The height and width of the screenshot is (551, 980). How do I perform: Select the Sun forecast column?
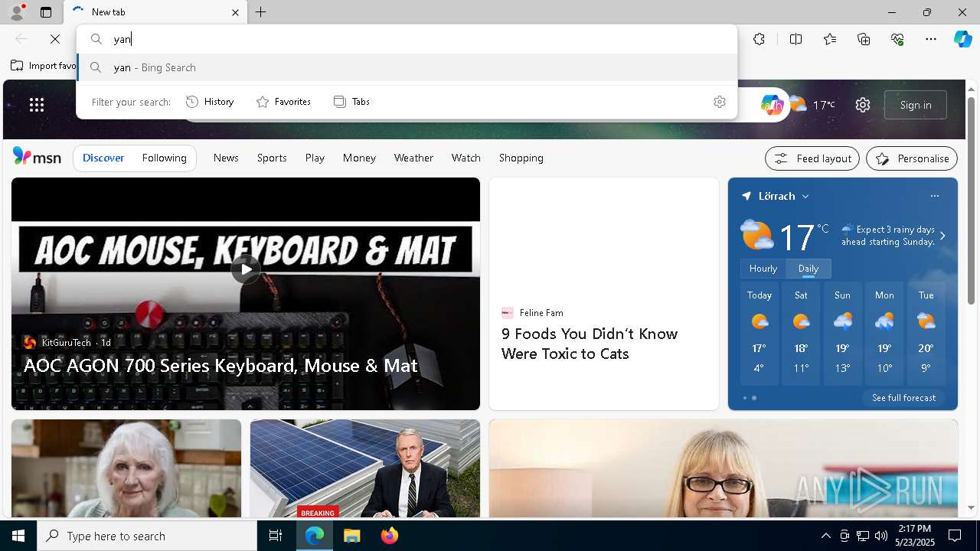point(842,334)
